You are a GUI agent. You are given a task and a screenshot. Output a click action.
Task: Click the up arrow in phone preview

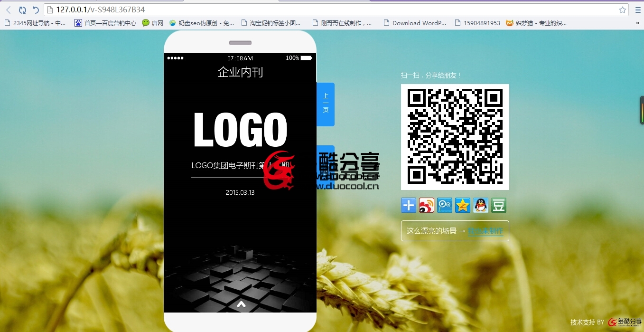[x=241, y=304]
